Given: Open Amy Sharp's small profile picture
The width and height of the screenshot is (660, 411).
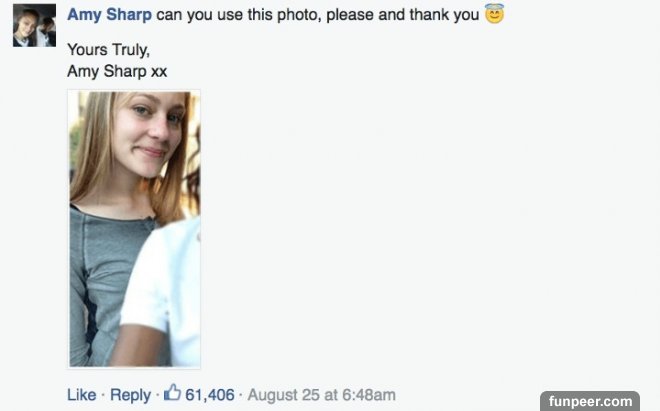Looking at the screenshot, I should point(34,26).
